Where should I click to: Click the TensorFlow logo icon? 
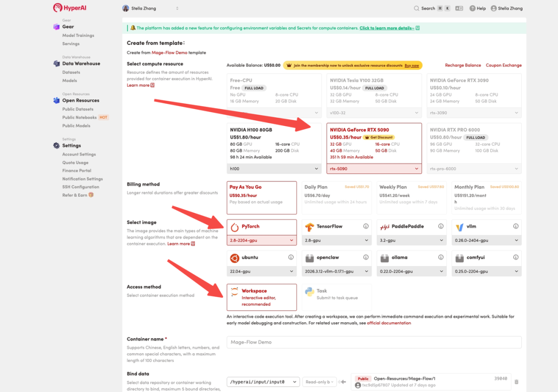click(309, 227)
